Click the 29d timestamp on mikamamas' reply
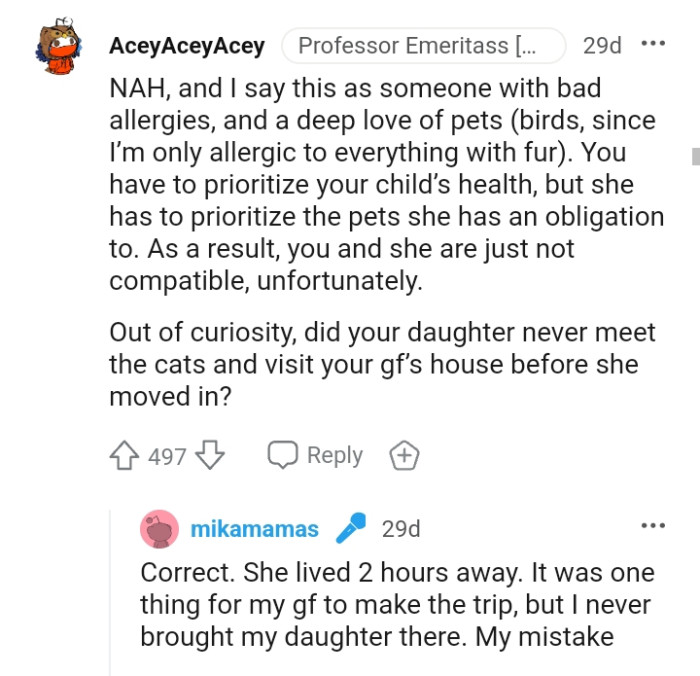This screenshot has height=676, width=700. [401, 529]
